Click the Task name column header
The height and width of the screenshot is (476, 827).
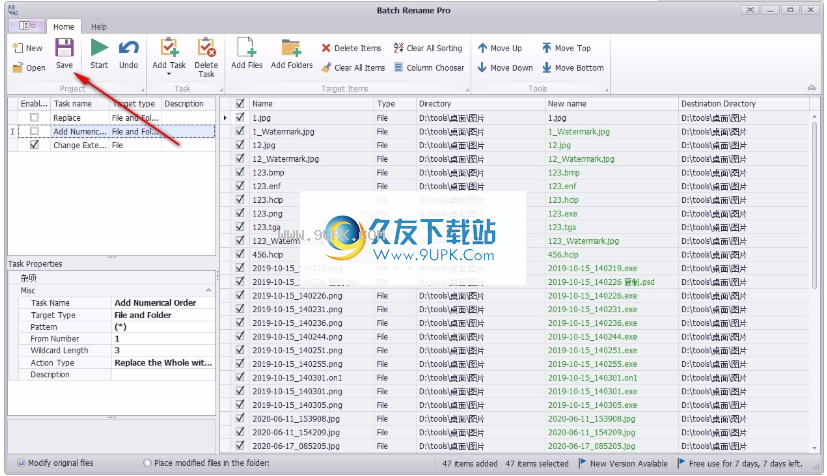click(x=80, y=104)
